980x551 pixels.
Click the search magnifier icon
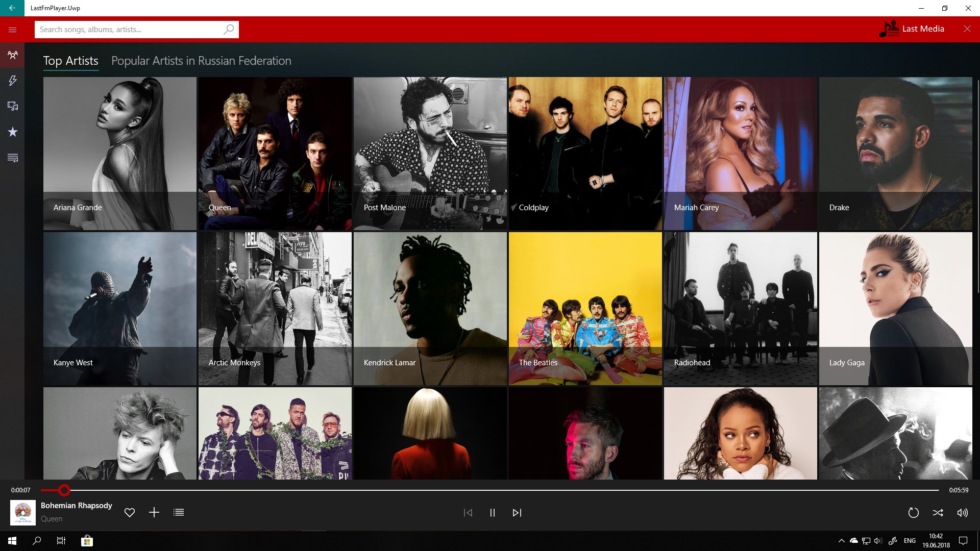click(x=229, y=29)
